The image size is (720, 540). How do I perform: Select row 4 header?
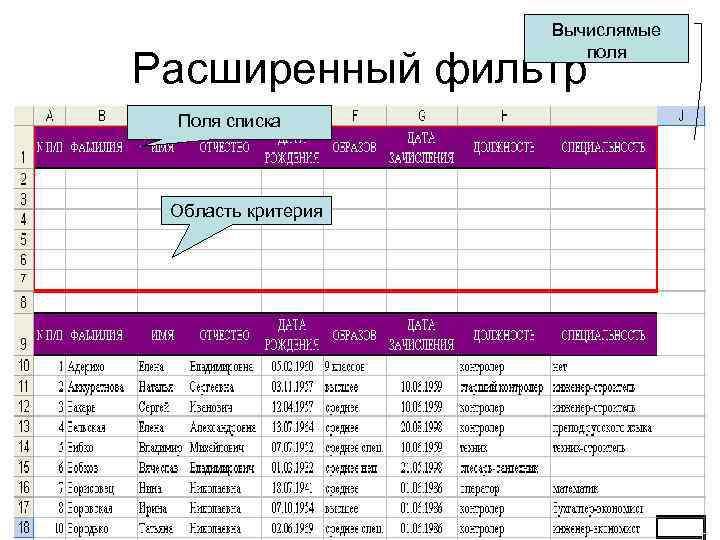coord(24,219)
